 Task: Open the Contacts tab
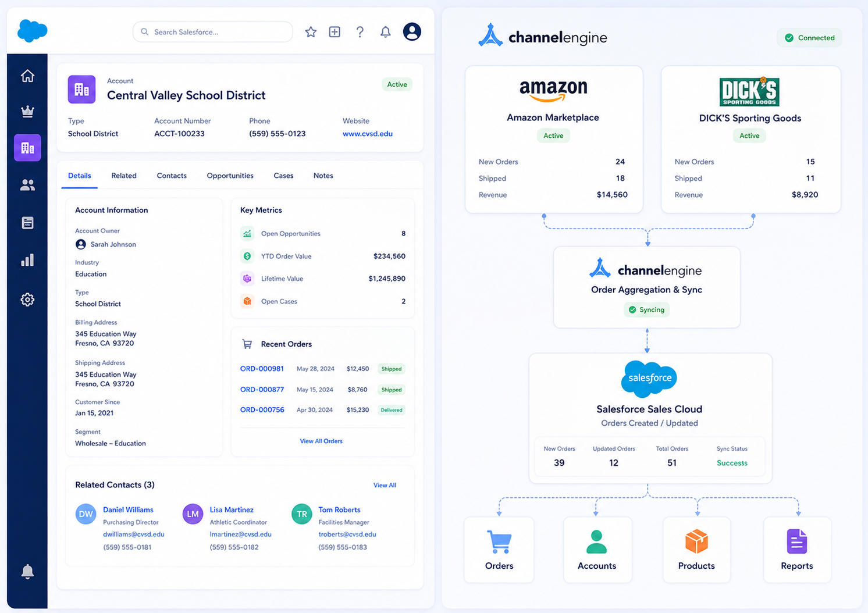[172, 176]
